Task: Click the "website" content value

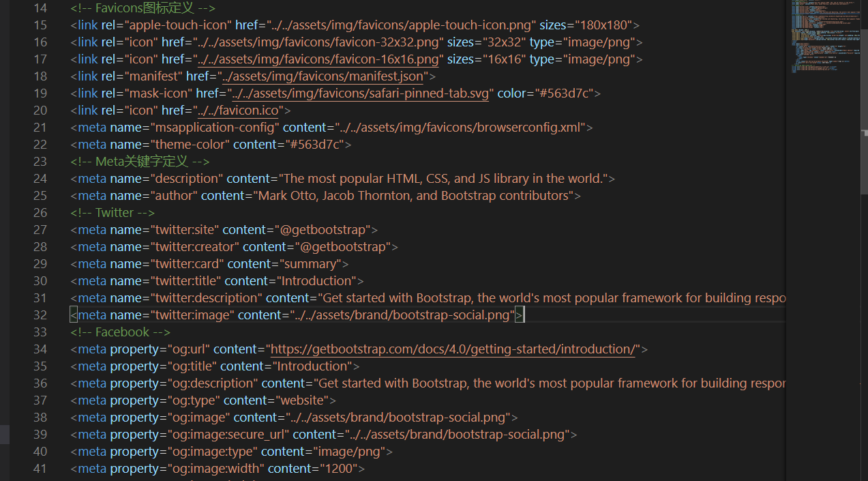Action: point(302,400)
